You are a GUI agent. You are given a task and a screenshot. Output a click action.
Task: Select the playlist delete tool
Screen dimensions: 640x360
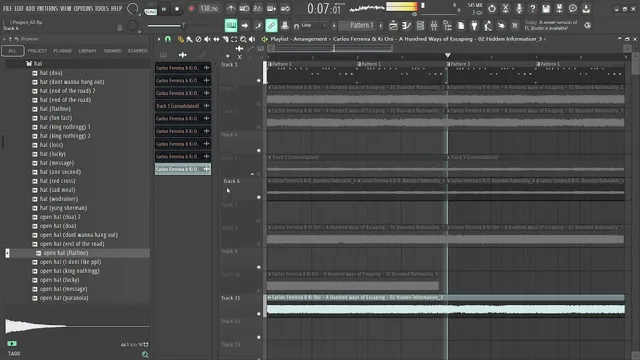coord(198,39)
